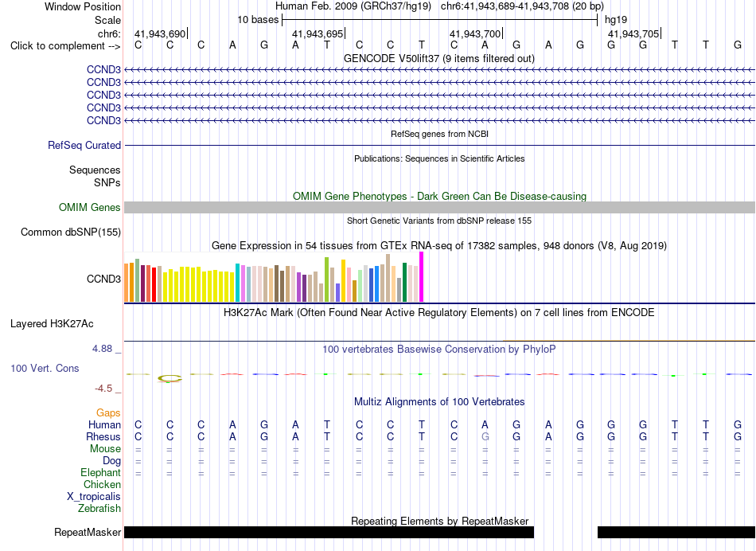
Task: Click position marker 41,943,695
Action: (x=318, y=33)
